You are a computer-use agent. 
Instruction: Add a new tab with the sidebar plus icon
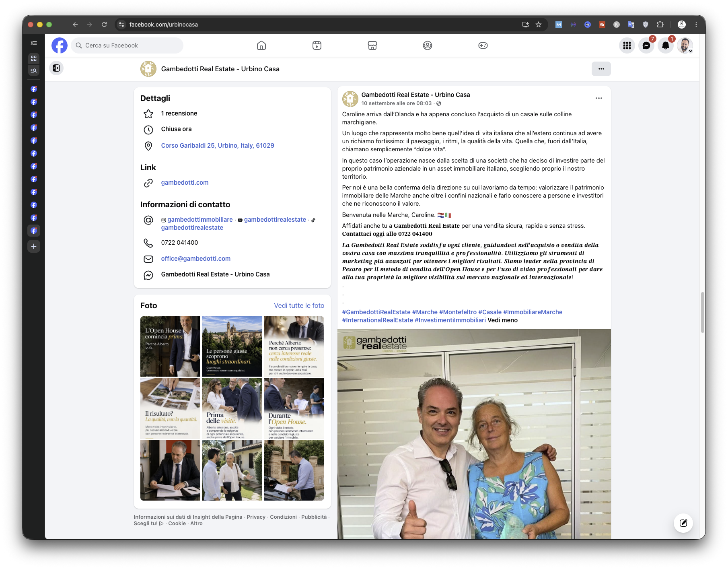pyautogui.click(x=34, y=246)
